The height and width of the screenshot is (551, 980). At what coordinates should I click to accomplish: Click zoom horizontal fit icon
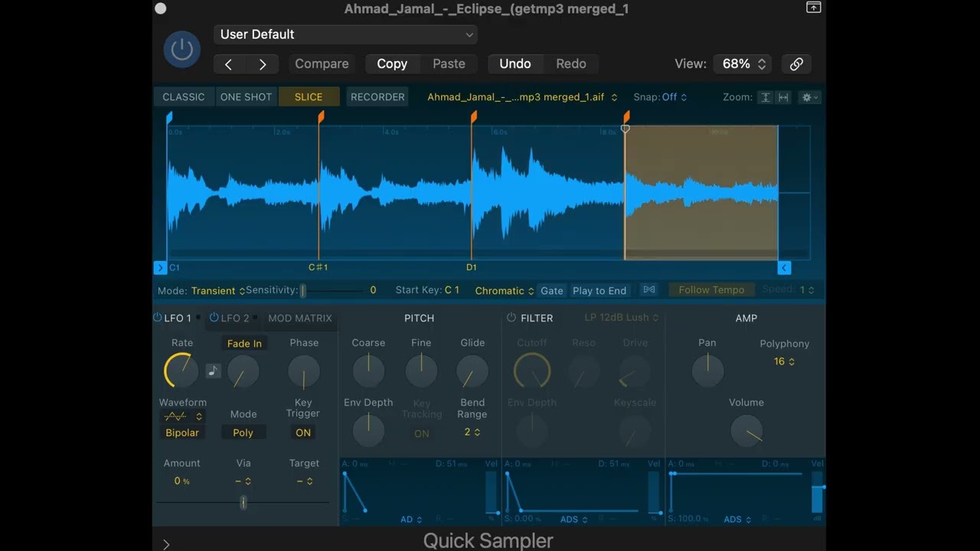(783, 97)
